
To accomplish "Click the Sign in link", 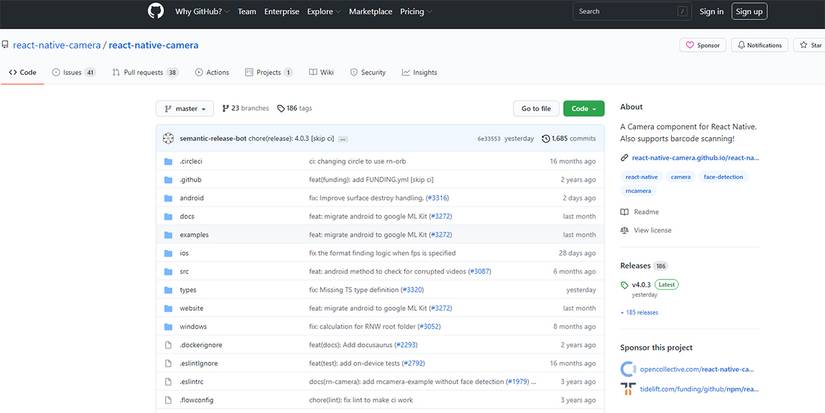I will tap(711, 12).
